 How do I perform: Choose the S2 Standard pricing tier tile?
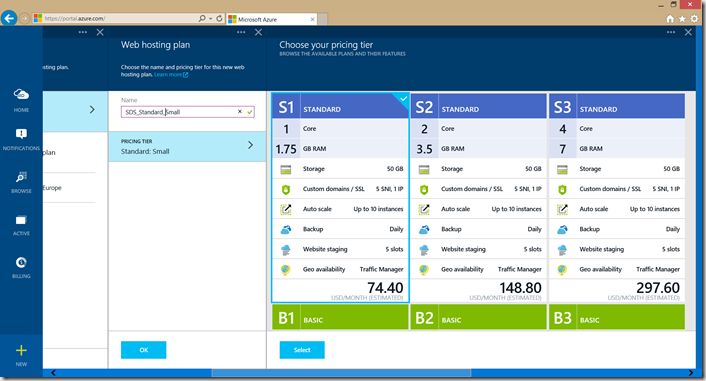click(479, 198)
